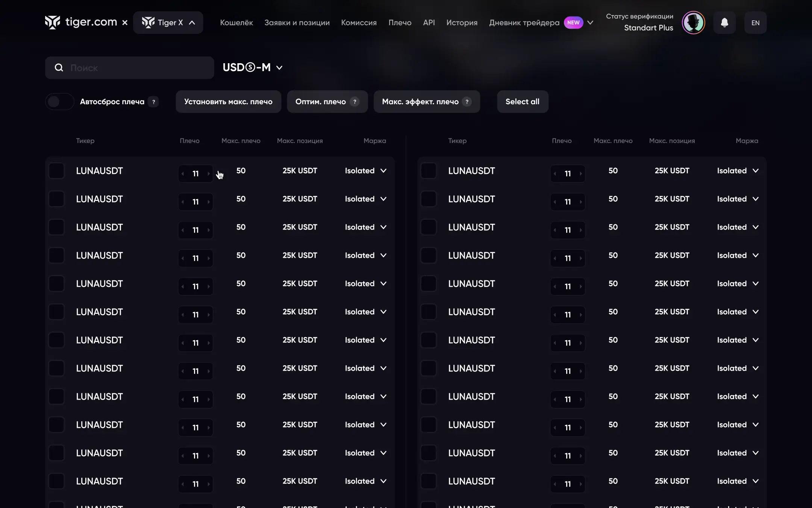Check the first LUNAUSDT row checkbox on left
The height and width of the screenshot is (508, 812).
tap(56, 170)
